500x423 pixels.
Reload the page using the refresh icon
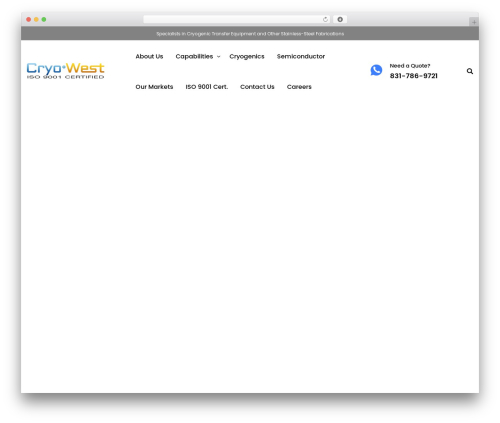pyautogui.click(x=325, y=19)
